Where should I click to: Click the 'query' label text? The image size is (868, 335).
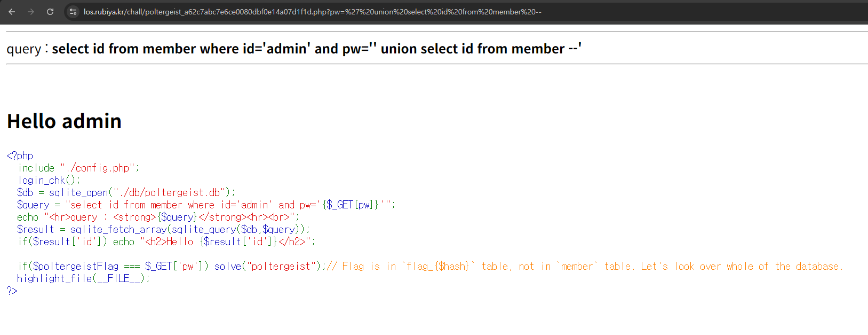(23, 49)
